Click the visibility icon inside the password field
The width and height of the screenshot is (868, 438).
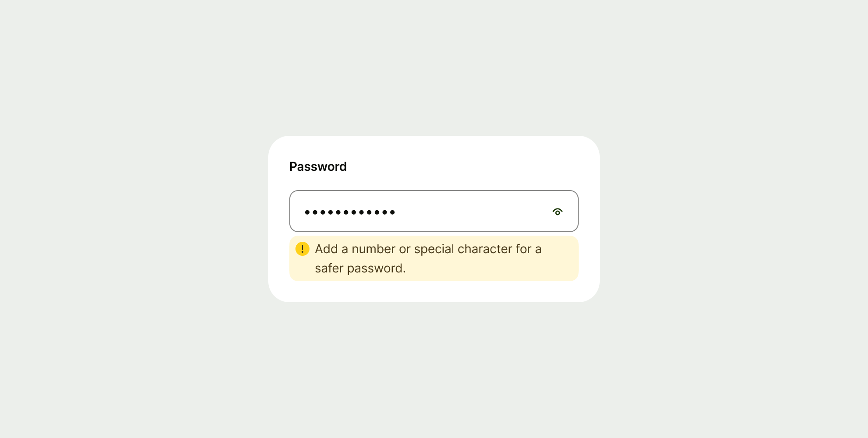click(558, 211)
